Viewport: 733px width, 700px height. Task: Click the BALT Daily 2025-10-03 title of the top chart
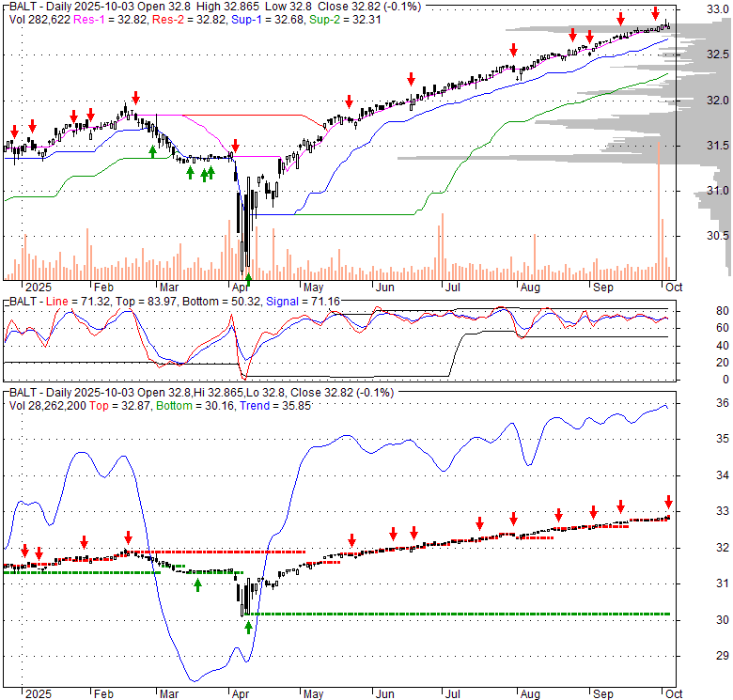[x=215, y=7]
